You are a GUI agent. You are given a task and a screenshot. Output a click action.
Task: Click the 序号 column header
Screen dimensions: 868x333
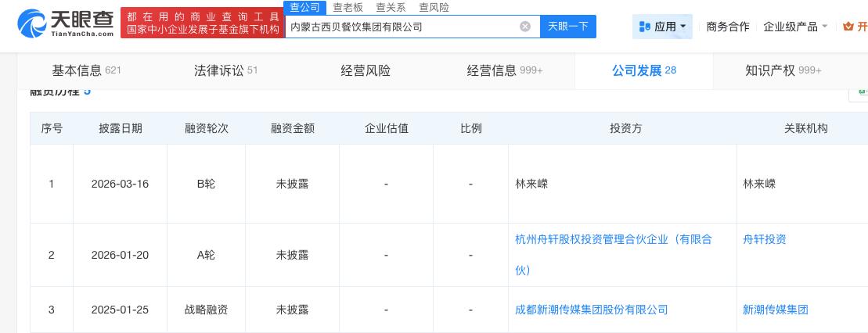[x=52, y=128]
